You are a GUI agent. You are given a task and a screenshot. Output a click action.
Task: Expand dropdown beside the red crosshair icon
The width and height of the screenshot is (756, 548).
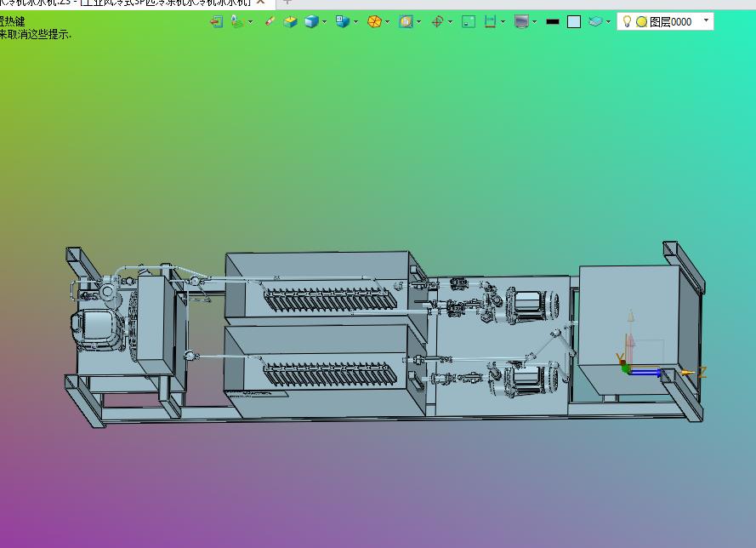(x=451, y=22)
